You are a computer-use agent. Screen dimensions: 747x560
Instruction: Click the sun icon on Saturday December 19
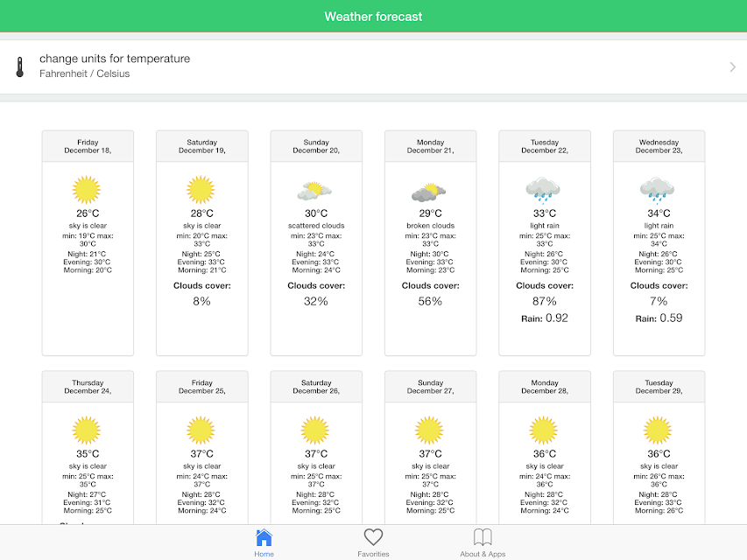coord(201,190)
